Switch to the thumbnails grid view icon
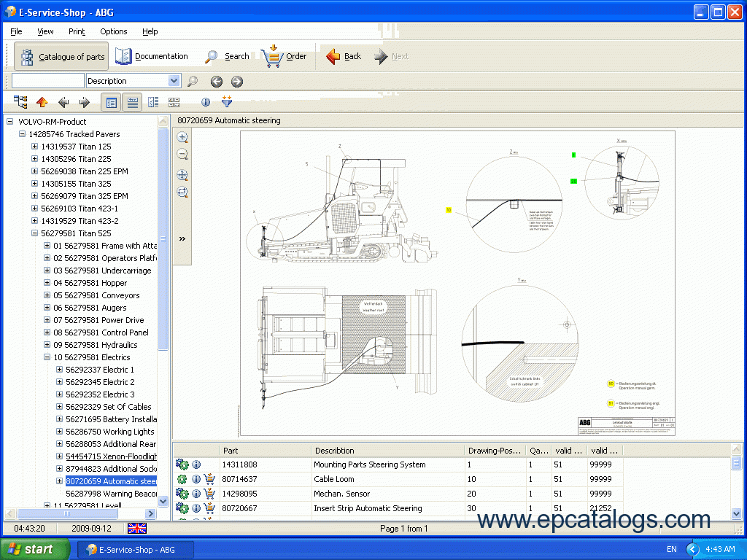The height and width of the screenshot is (560, 747). pos(174,102)
